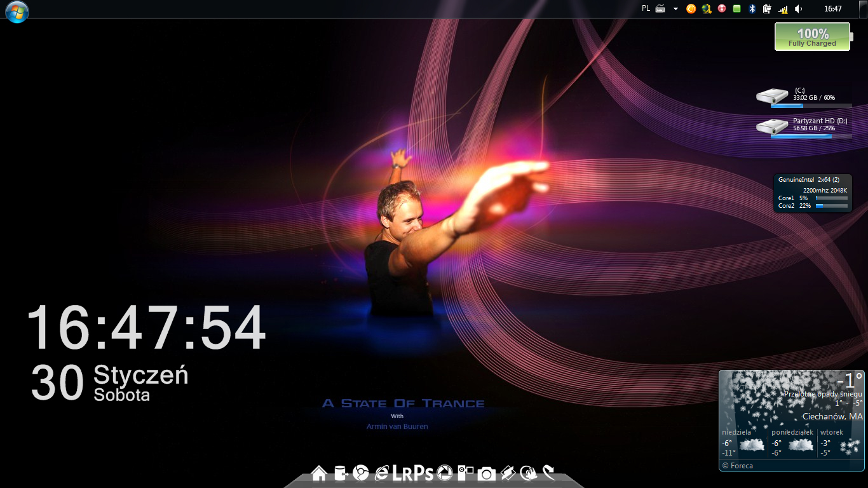868x488 pixels.
Task: Click the Partyzant HD (D:) usage bar
Action: [811, 136]
